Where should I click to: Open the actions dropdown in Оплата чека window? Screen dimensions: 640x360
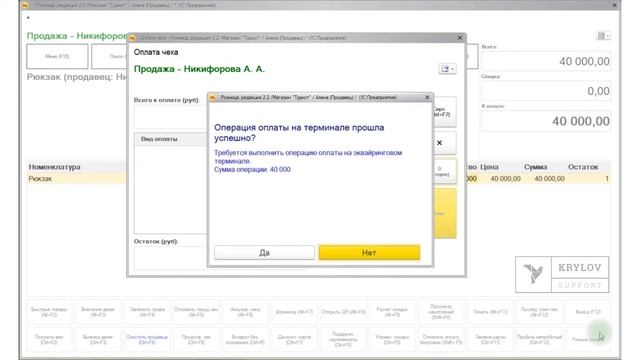447,69
